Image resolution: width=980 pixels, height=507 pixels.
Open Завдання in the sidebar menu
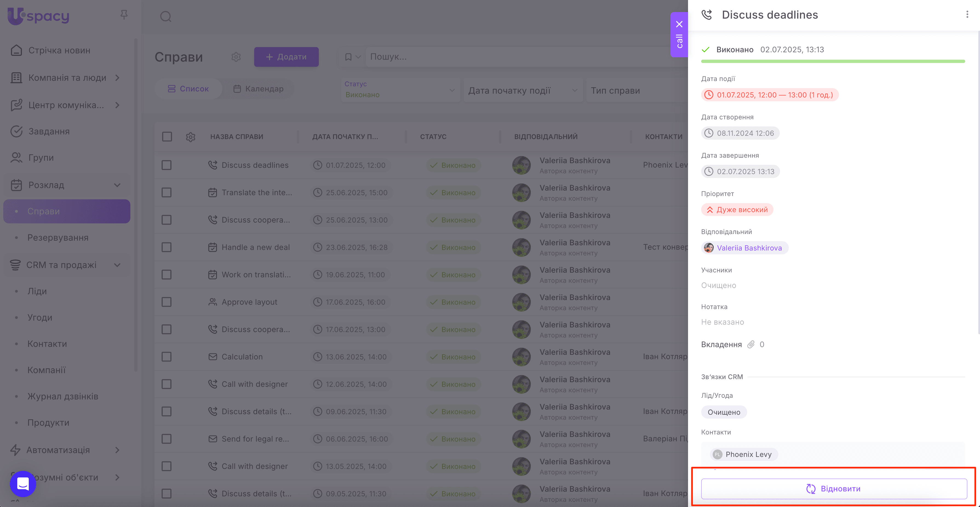pos(49,132)
